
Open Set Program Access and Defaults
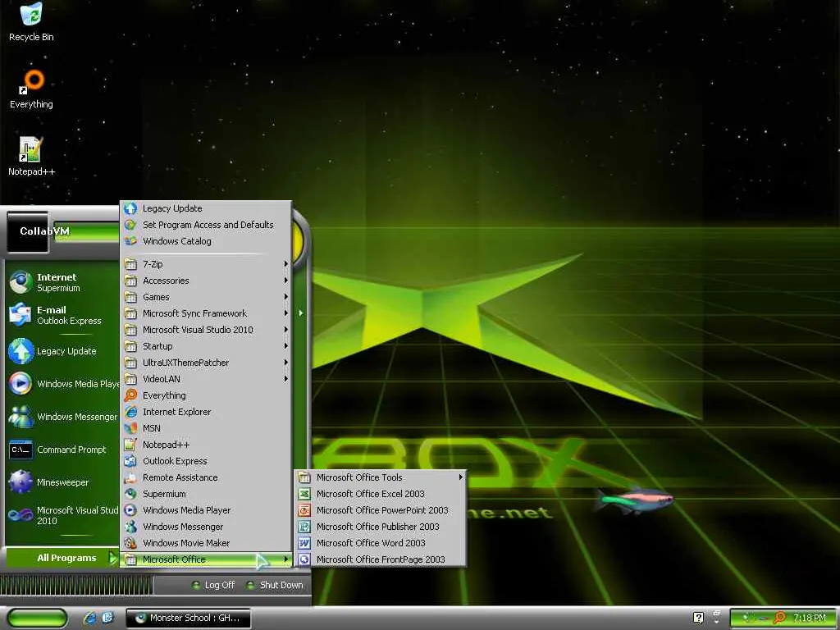click(206, 225)
